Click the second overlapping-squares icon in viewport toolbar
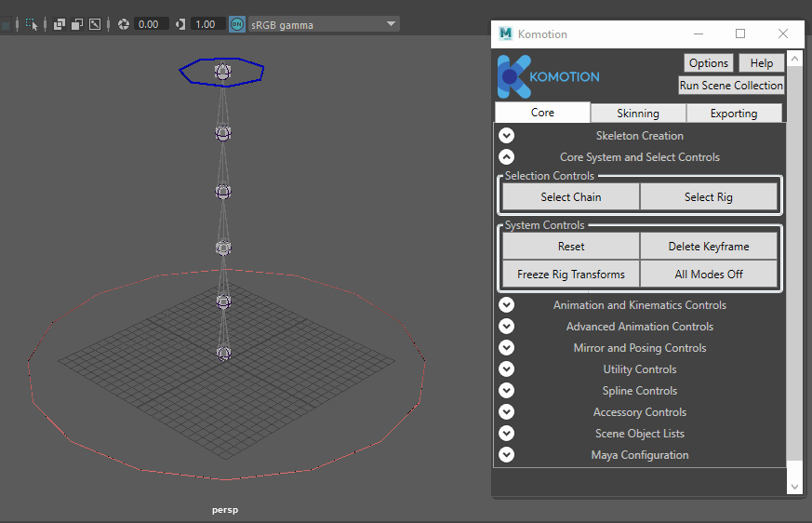The width and height of the screenshot is (812, 523). click(x=77, y=24)
